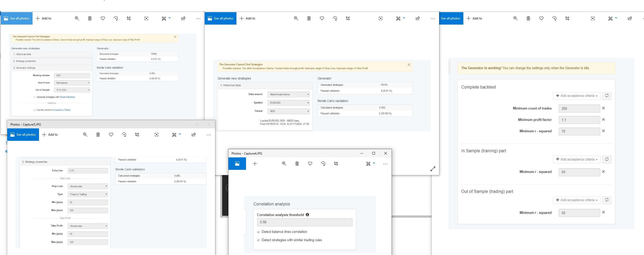Select 3. Generator settings section header
Image resolution: width=644 pixels, height=255 pixels.
coord(52,68)
